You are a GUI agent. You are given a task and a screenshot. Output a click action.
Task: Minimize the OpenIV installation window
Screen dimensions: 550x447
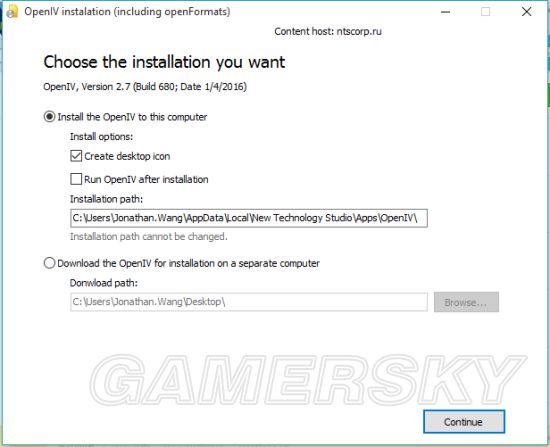tap(445, 12)
